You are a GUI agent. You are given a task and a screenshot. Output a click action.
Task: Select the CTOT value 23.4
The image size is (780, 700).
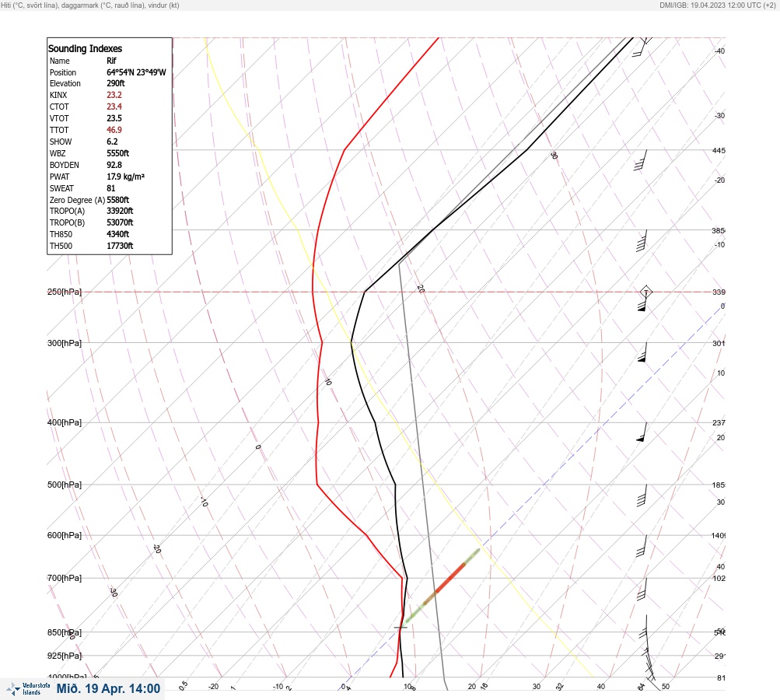tap(114, 107)
